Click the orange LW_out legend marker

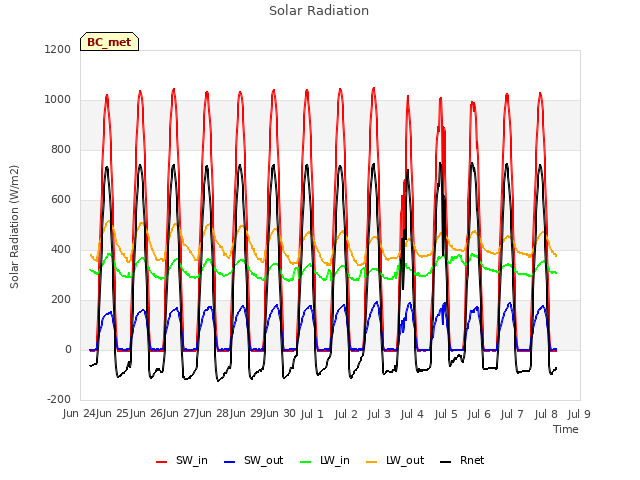pos(372,462)
